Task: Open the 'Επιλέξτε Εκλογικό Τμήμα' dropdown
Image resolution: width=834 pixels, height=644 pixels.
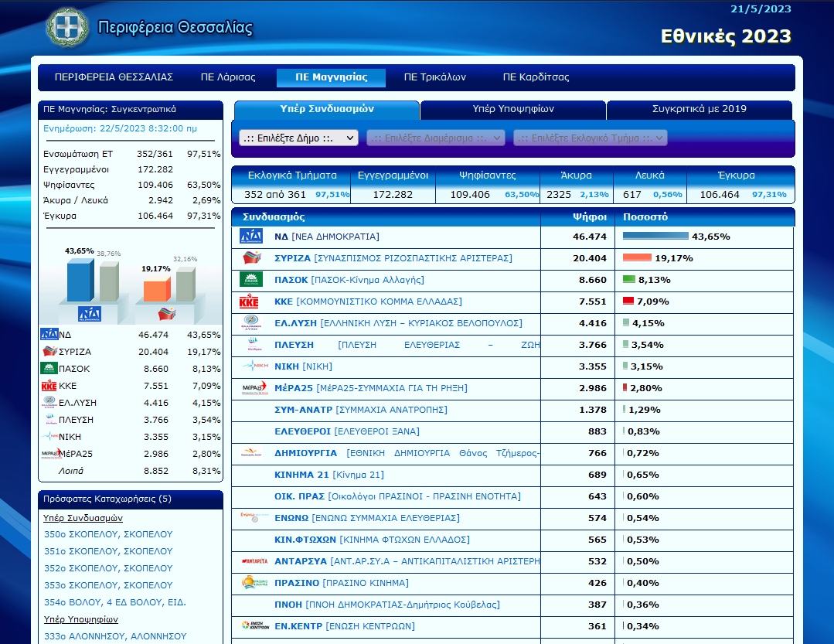Action: click(591, 138)
